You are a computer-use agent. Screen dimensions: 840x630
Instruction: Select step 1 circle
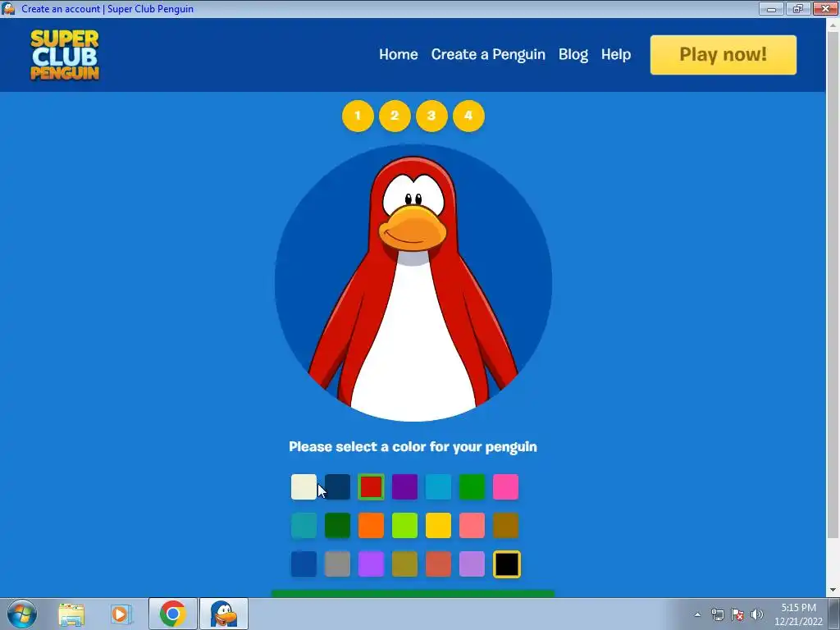click(358, 116)
